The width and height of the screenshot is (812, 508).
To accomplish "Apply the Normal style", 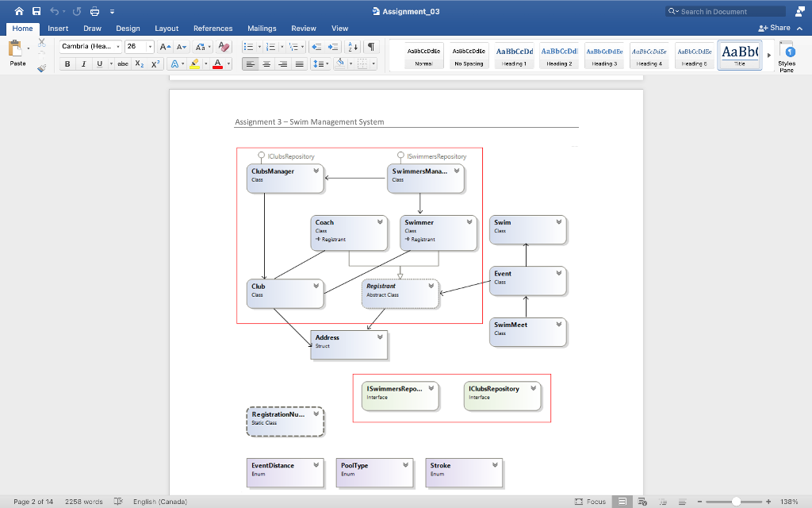I will tap(423, 56).
